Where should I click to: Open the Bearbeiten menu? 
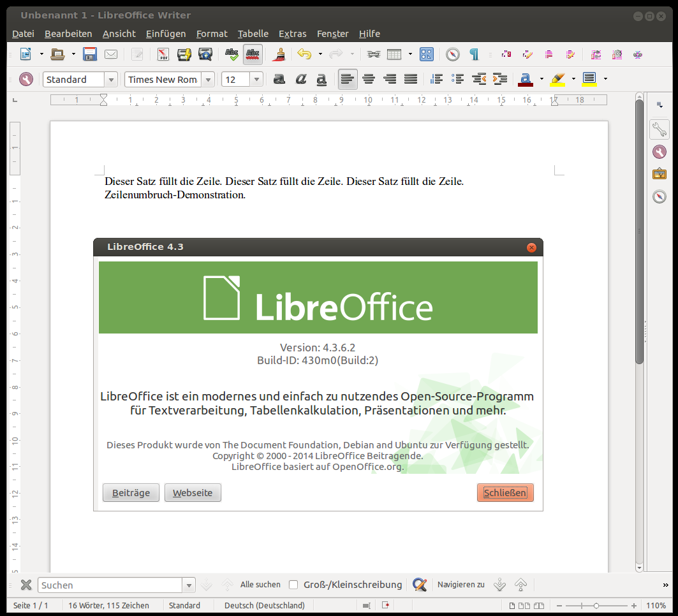tap(68, 34)
